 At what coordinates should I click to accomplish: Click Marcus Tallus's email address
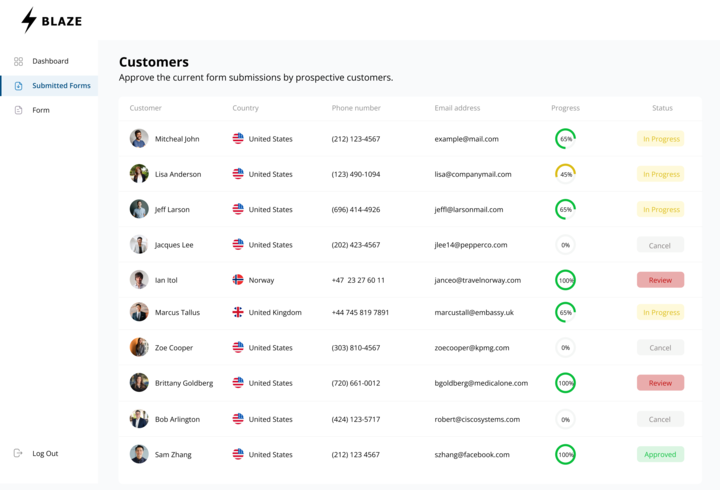tap(474, 312)
